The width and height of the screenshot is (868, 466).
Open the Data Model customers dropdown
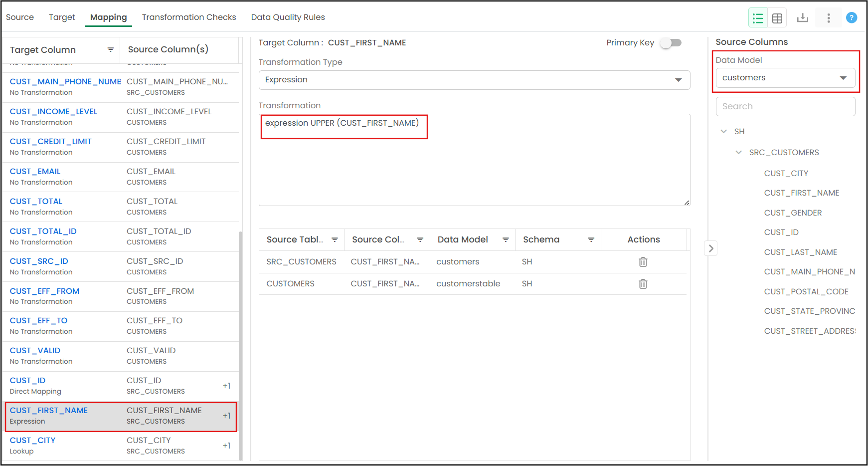click(785, 78)
